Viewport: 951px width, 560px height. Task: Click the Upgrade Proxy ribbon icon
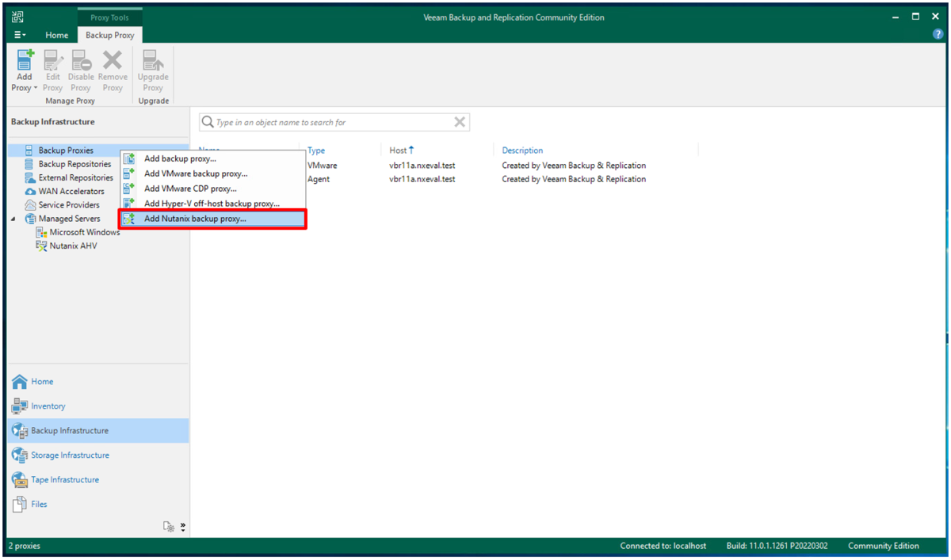(x=153, y=60)
